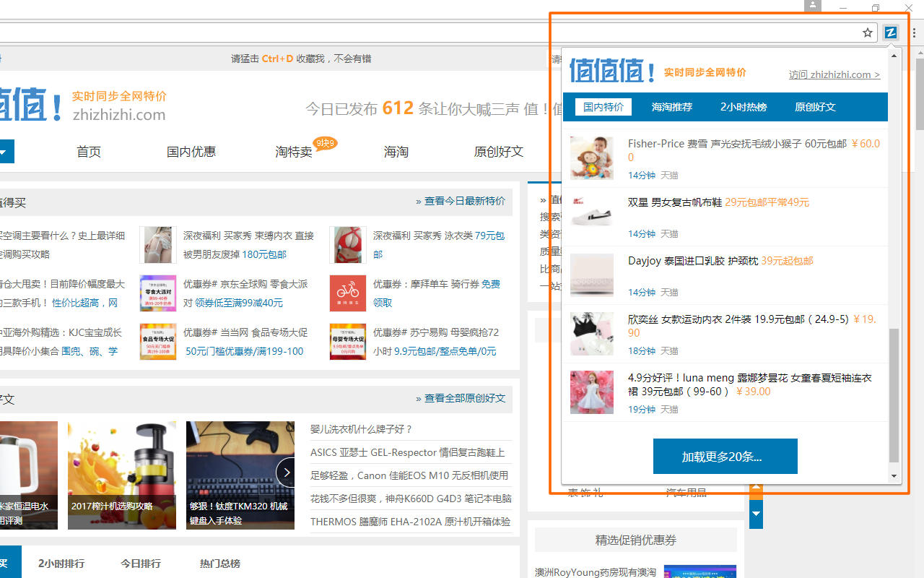924x578 pixels.
Task: Click the zhizhizhi site logo in popup
Action: (x=611, y=71)
